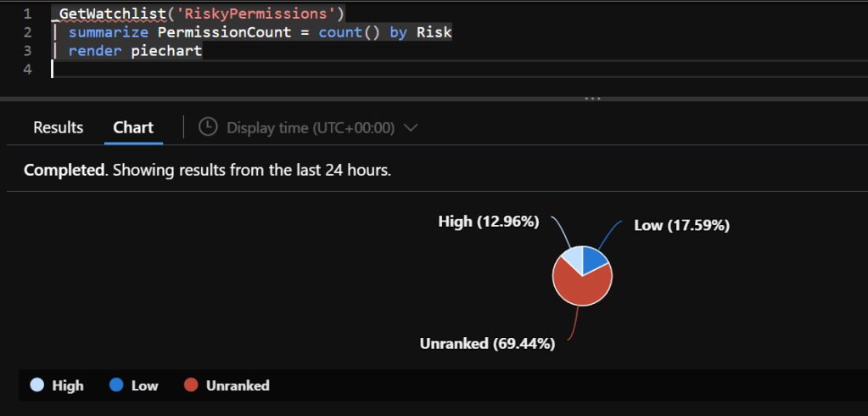This screenshot has width=868, height=416.
Task: Click the light blue High pie slice
Action: point(572,258)
